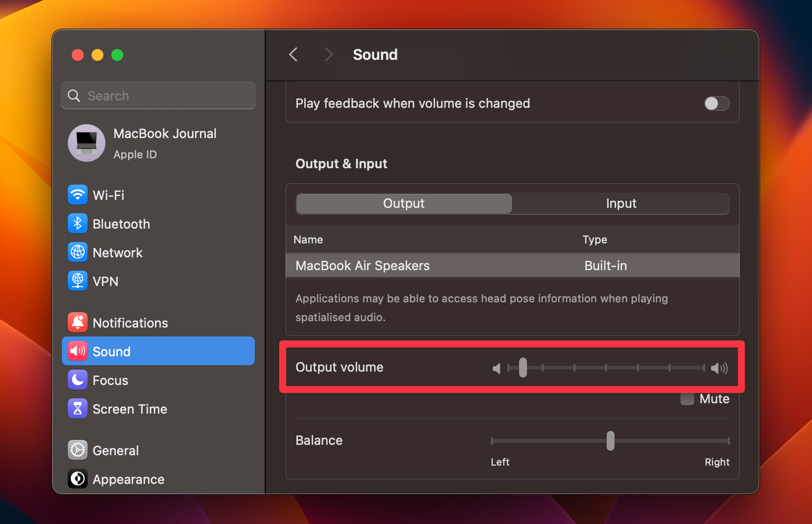Select MacBook Air Speakers output device

pyautogui.click(x=362, y=266)
